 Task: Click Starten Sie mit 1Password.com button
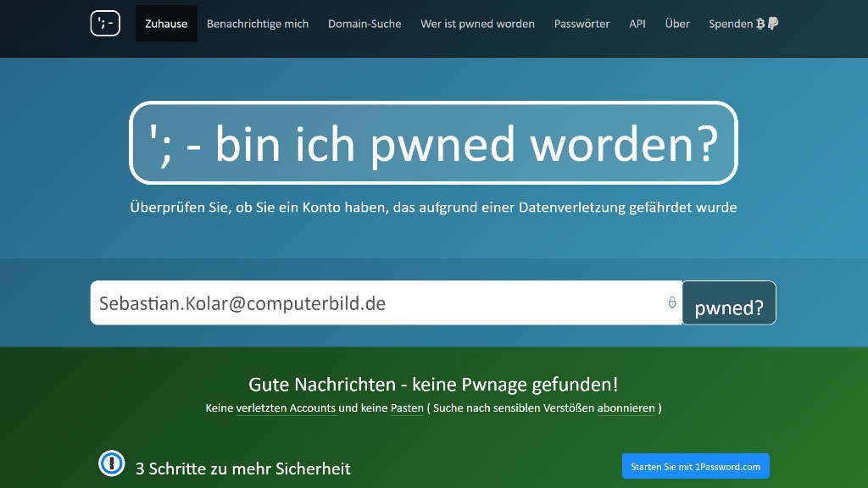point(695,467)
